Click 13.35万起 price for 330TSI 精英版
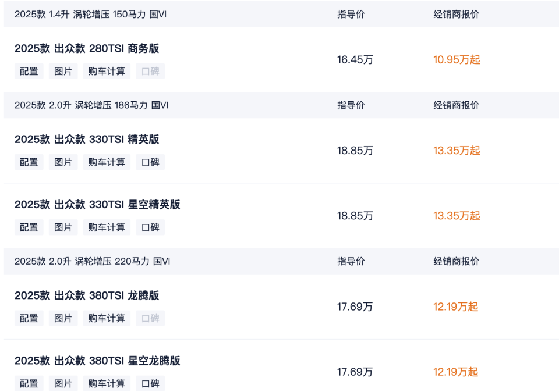Screen dimensions: 559x392 click(x=457, y=151)
